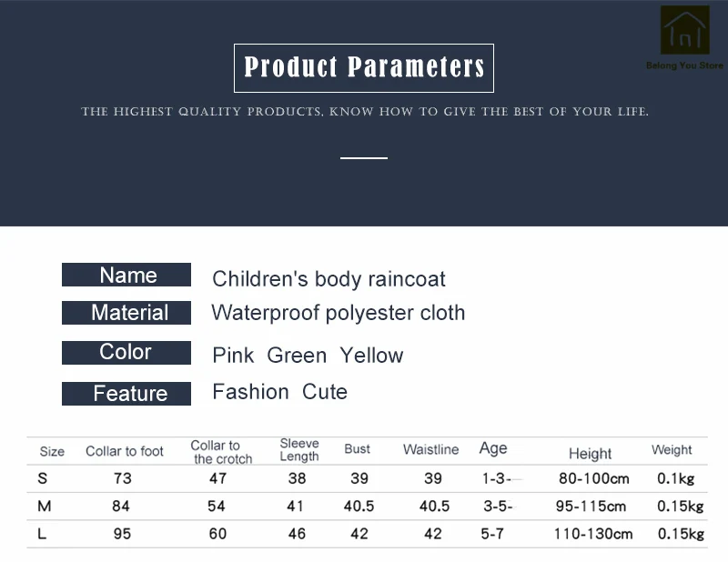Click the Pink color option text
The image size is (728, 562).
[233, 356]
